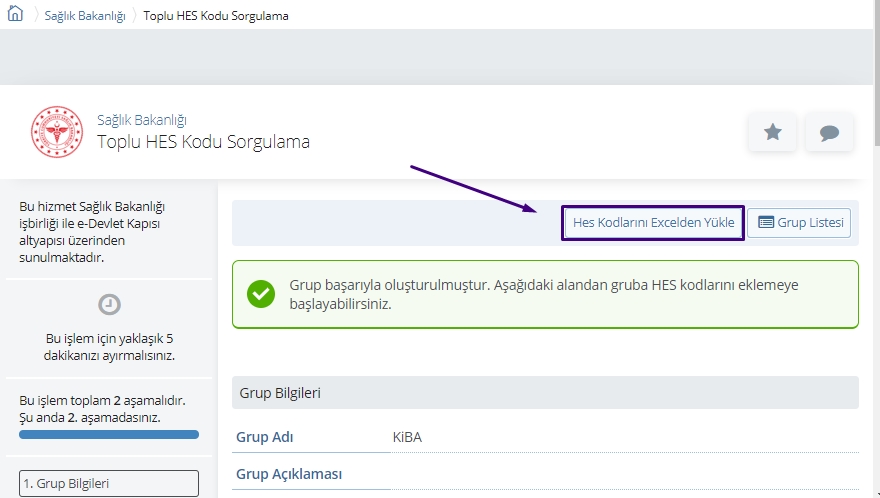
Task: Open the comment speech bubble button
Action: [x=829, y=133]
